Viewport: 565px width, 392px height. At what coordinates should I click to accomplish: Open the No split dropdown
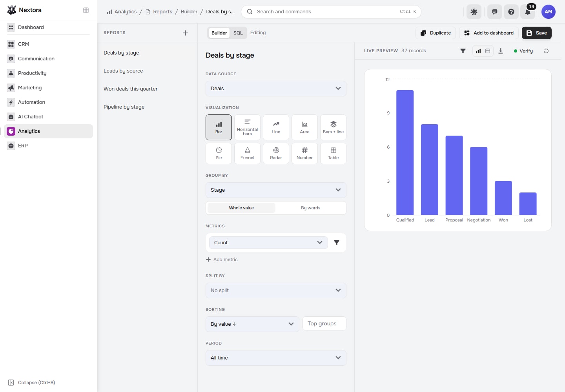pyautogui.click(x=276, y=290)
